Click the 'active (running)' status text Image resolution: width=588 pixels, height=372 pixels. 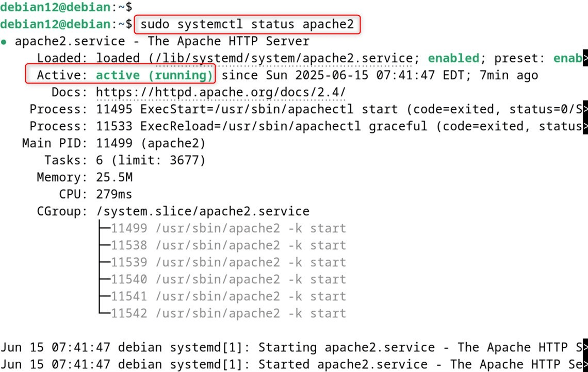(155, 75)
